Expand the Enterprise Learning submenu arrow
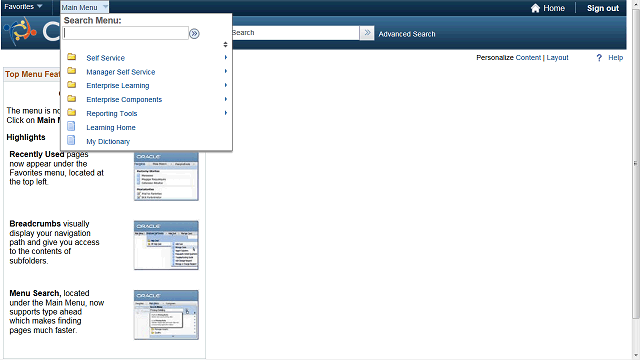The height and width of the screenshot is (360, 640). click(x=225, y=85)
